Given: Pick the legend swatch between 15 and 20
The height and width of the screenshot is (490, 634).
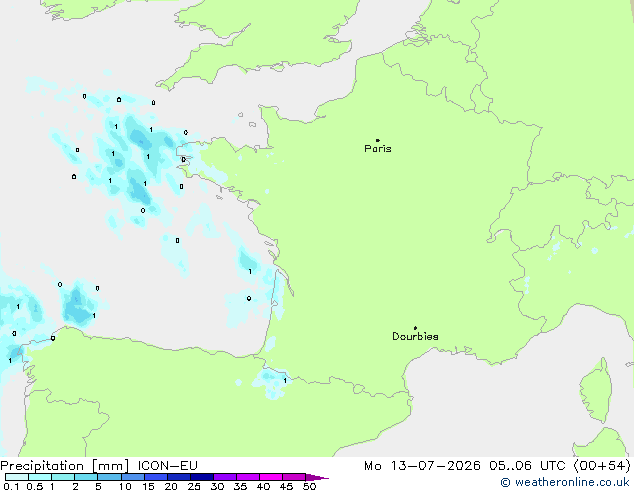Looking at the screenshot, I should 155,477.
